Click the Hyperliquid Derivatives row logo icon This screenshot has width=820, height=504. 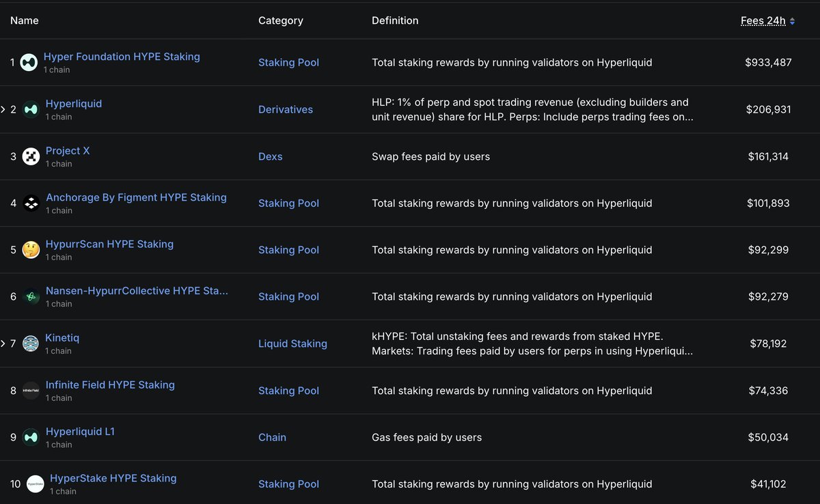pos(31,109)
